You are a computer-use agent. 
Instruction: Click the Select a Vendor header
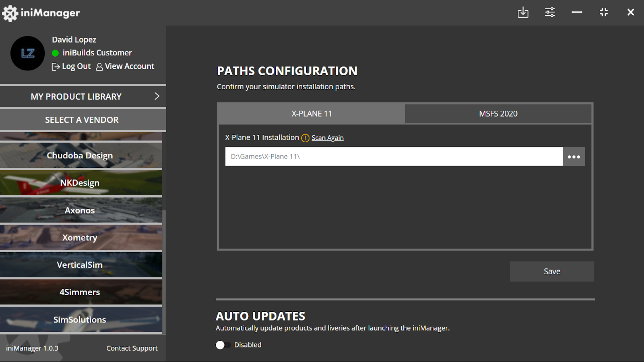83,120
